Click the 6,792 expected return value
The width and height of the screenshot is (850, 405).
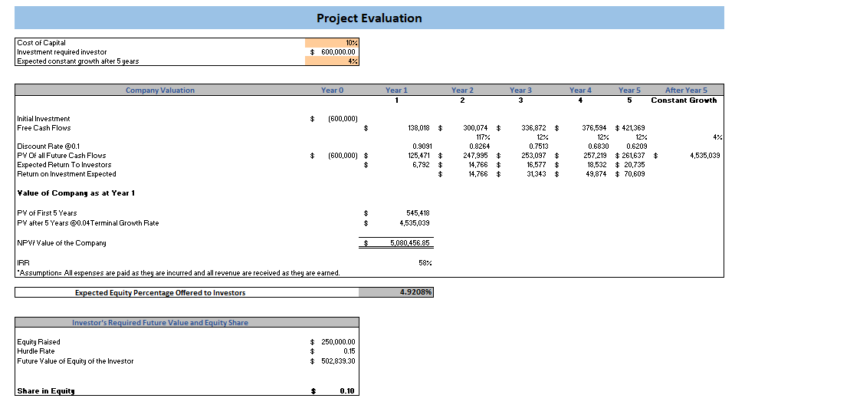[422, 165]
